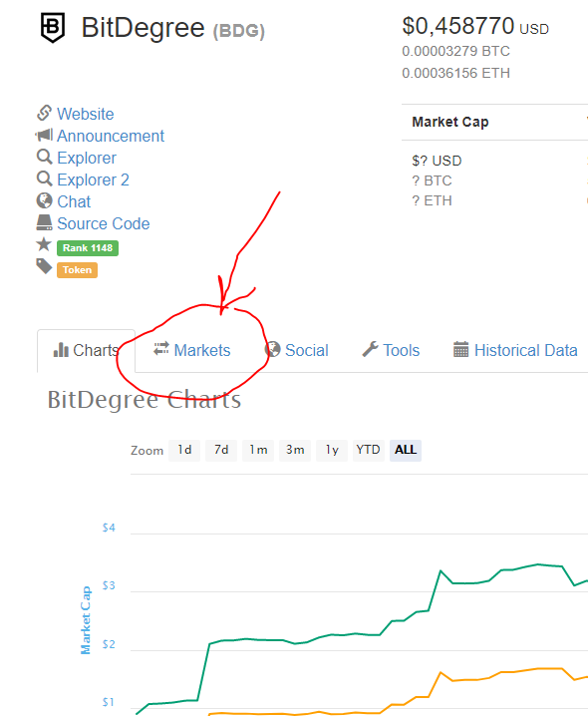Screen dimensions: 588x716
Task: Click the globe icon beside Chat
Action: [x=44, y=200]
